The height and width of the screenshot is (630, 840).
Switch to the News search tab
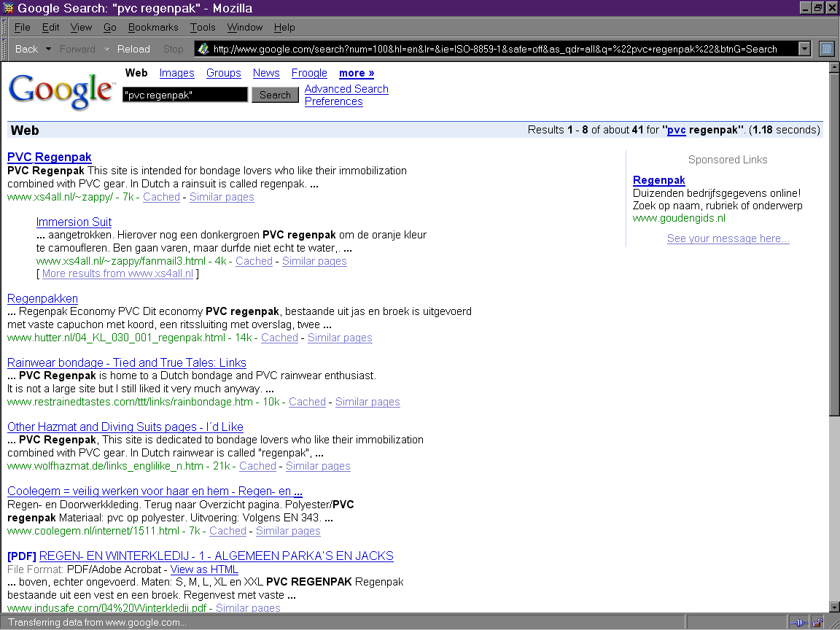(x=266, y=73)
